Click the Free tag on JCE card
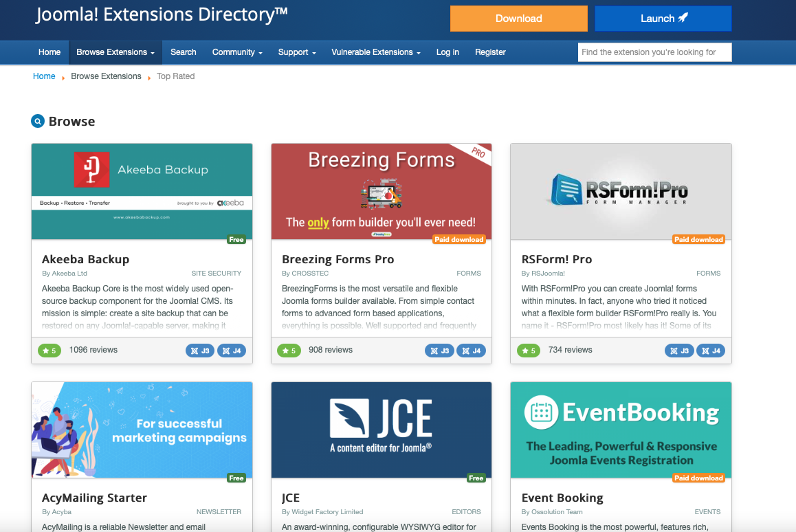This screenshot has width=796, height=532. click(x=476, y=478)
